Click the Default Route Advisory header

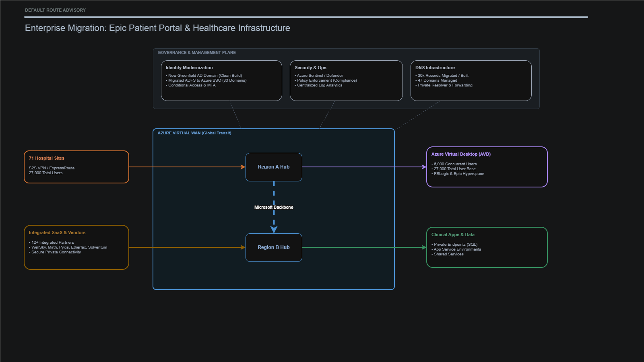click(x=55, y=10)
